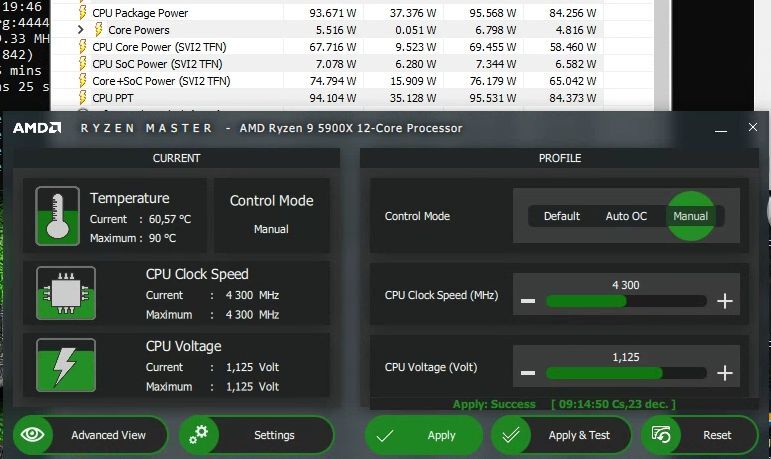Switch to the CURRENT panel header
This screenshot has width=771, height=459.
[x=176, y=158]
